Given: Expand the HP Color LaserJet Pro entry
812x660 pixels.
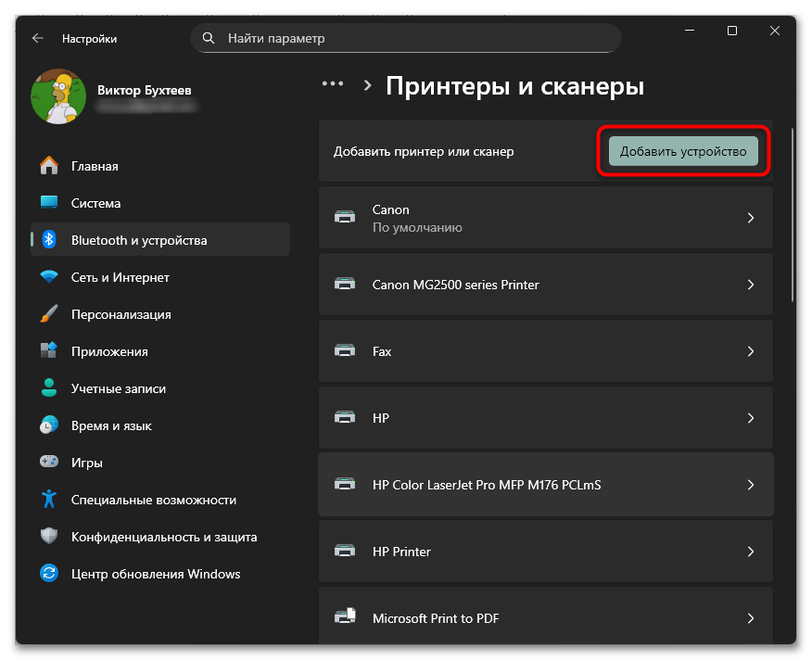Looking at the screenshot, I should (751, 484).
